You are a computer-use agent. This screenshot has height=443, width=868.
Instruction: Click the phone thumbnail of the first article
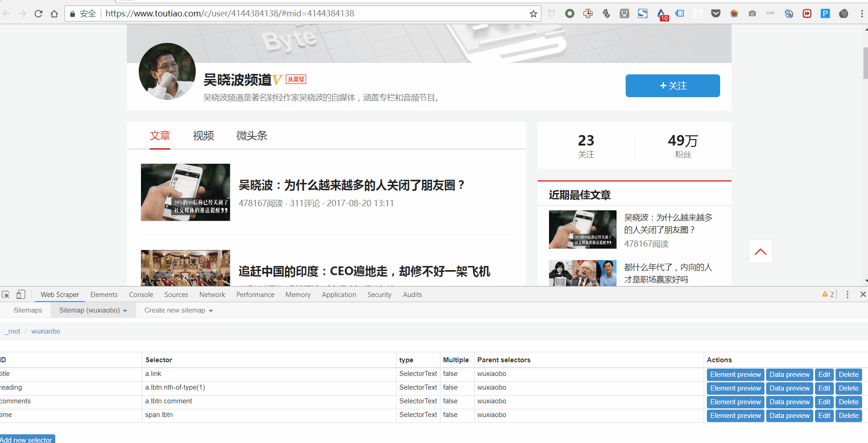pos(185,193)
